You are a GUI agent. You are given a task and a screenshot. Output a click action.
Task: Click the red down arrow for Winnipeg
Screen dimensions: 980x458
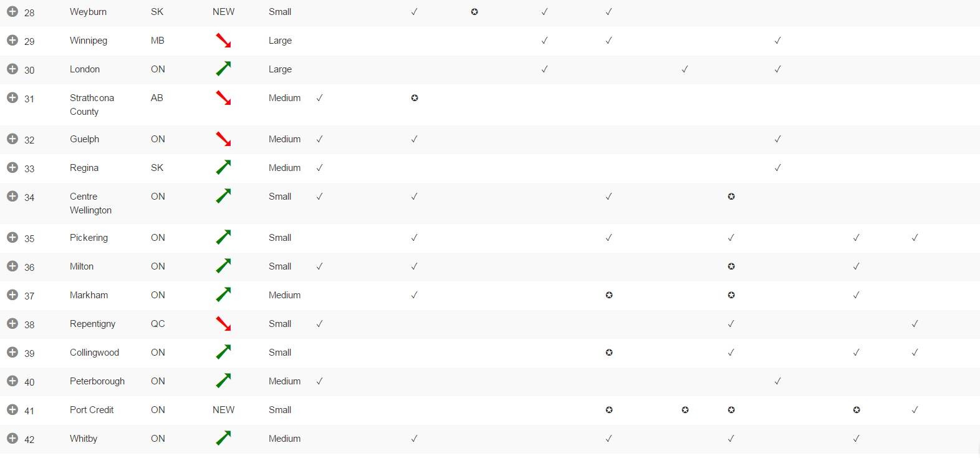223,41
